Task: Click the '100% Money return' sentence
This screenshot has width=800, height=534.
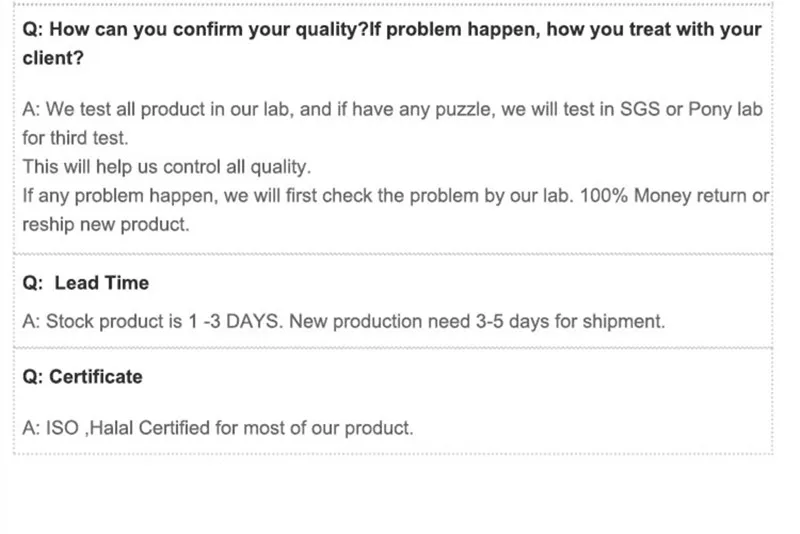Action: [674, 196]
